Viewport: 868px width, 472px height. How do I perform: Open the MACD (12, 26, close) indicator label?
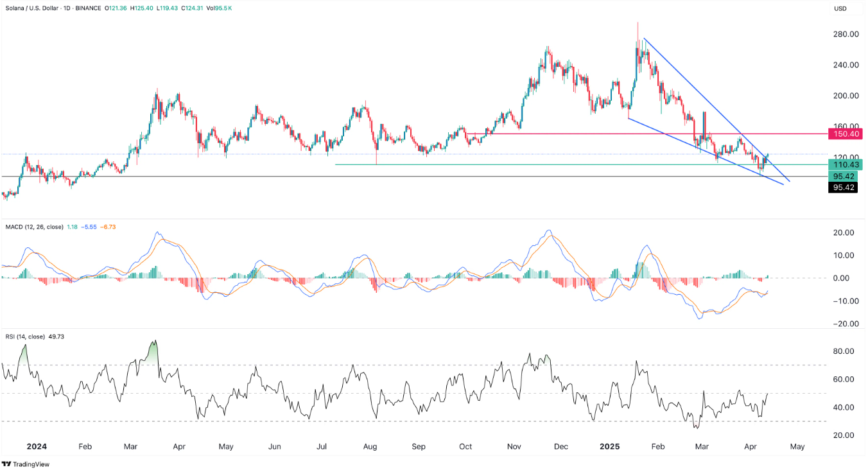tap(37, 226)
